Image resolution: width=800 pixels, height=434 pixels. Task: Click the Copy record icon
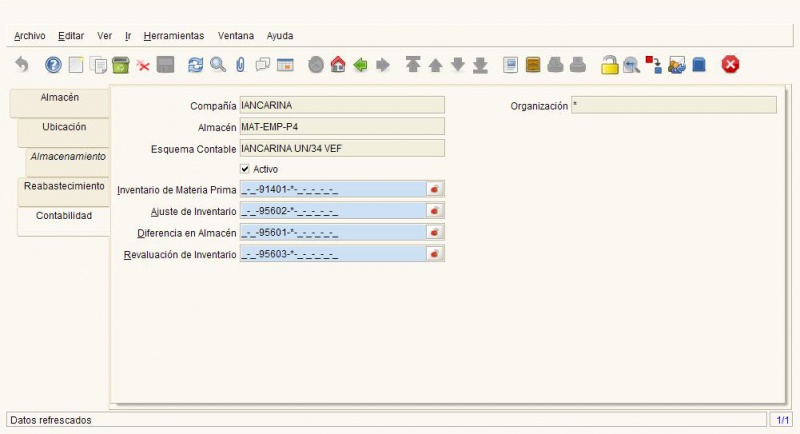98,65
